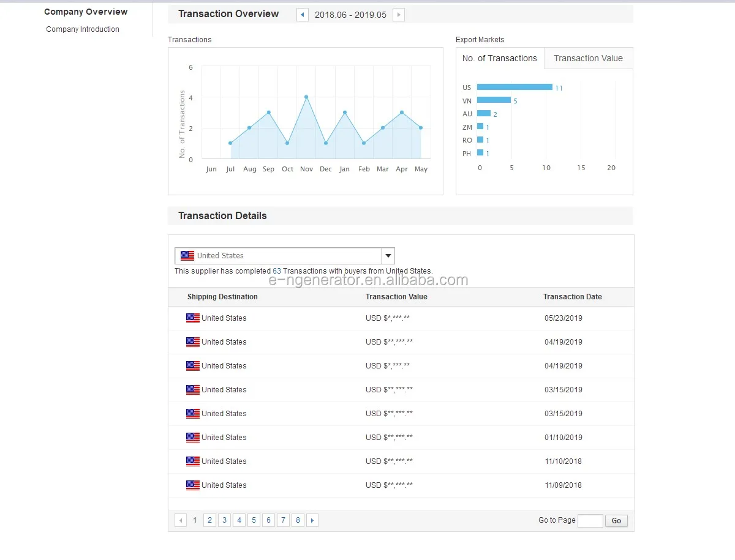Click the US bar in Export Markets chart
This screenshot has width=735, height=560.
514,87
